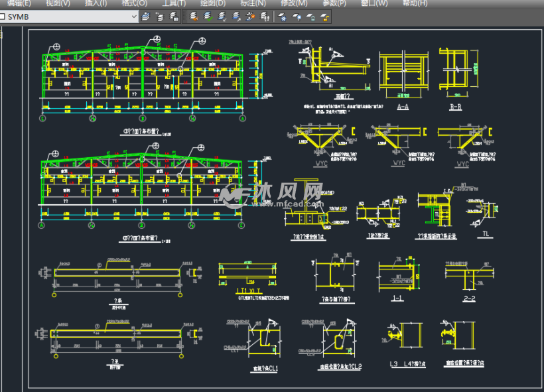The height and width of the screenshot is (392, 544).
Task: Click the 沐风网 watermark logo
Action: pyautogui.click(x=272, y=194)
